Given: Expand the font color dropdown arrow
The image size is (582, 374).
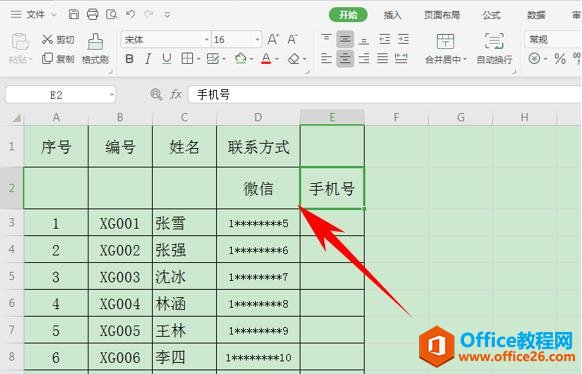Looking at the screenshot, I should [x=277, y=59].
